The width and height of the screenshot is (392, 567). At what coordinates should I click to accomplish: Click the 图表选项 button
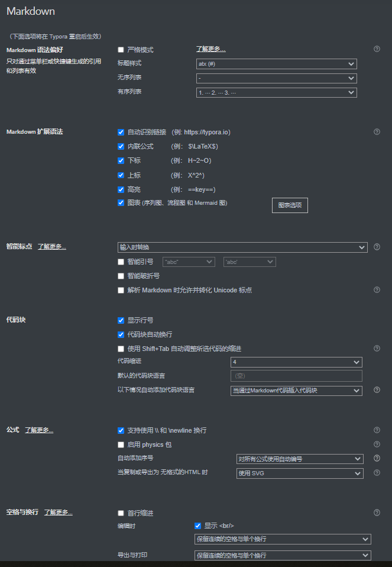coord(290,205)
